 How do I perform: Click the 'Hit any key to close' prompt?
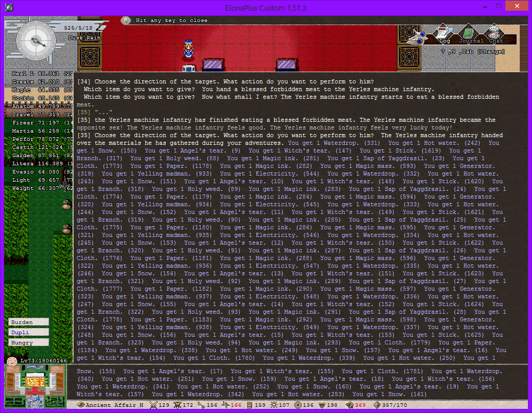(x=171, y=20)
